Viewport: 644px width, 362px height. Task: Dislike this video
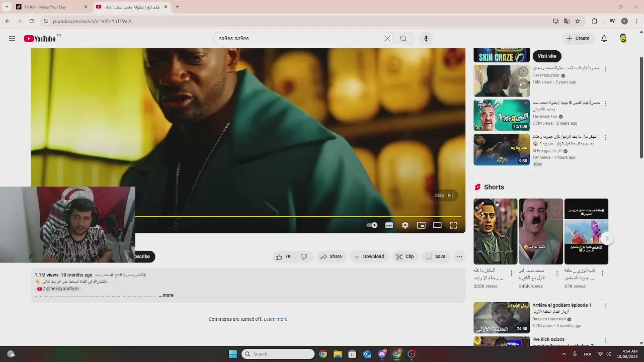[304, 256]
